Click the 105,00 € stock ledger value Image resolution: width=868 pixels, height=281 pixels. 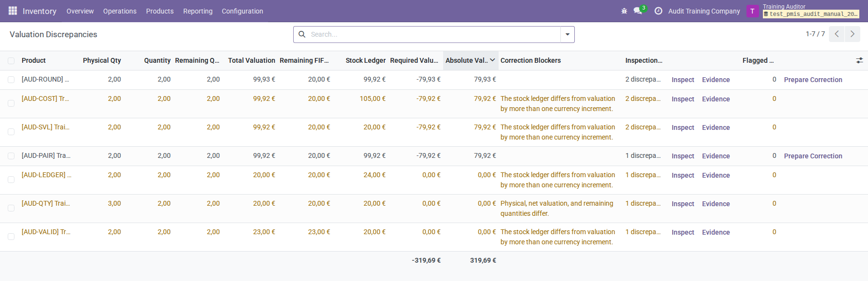point(373,98)
